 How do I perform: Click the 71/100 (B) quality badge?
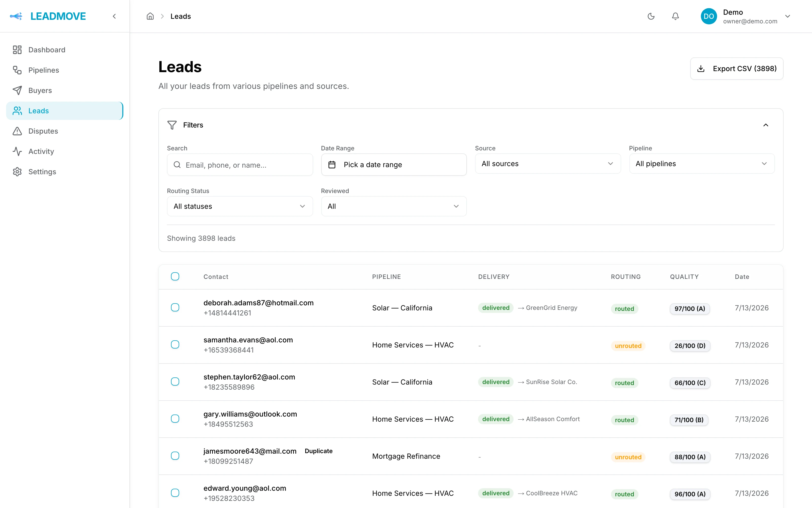pos(689,420)
